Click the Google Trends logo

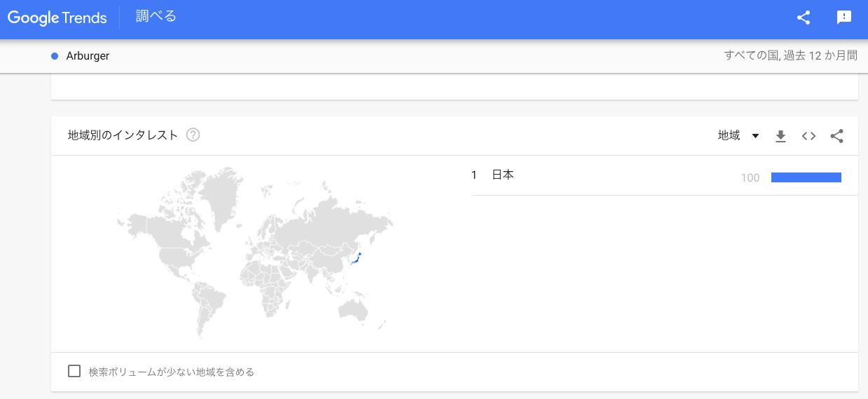click(x=57, y=18)
